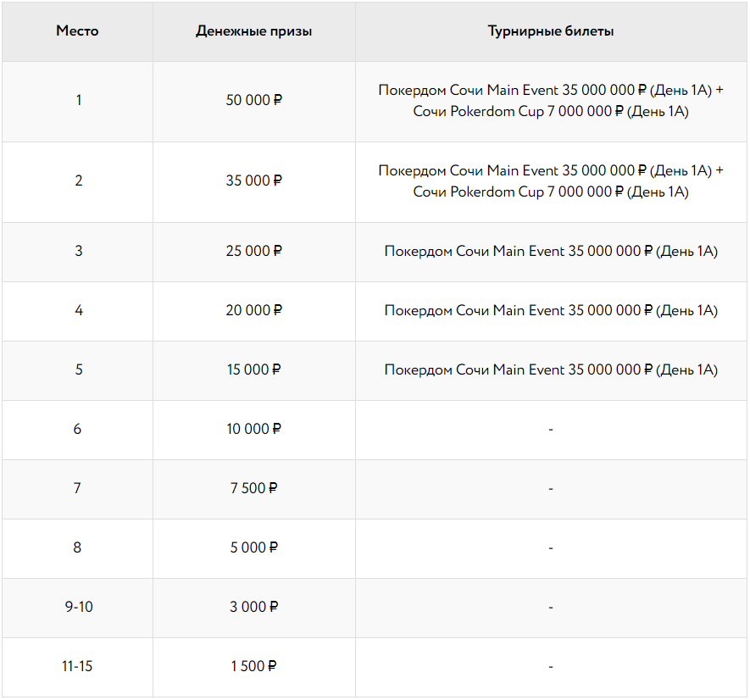The width and height of the screenshot is (750, 700).
Task: Select the 15 000 ₽ prize for place 5
Action: [x=253, y=369]
